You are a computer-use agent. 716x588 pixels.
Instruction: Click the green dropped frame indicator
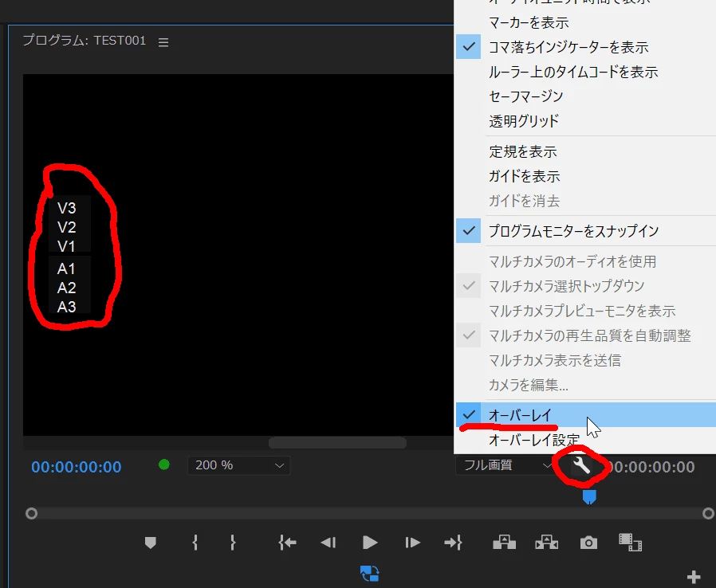164,465
